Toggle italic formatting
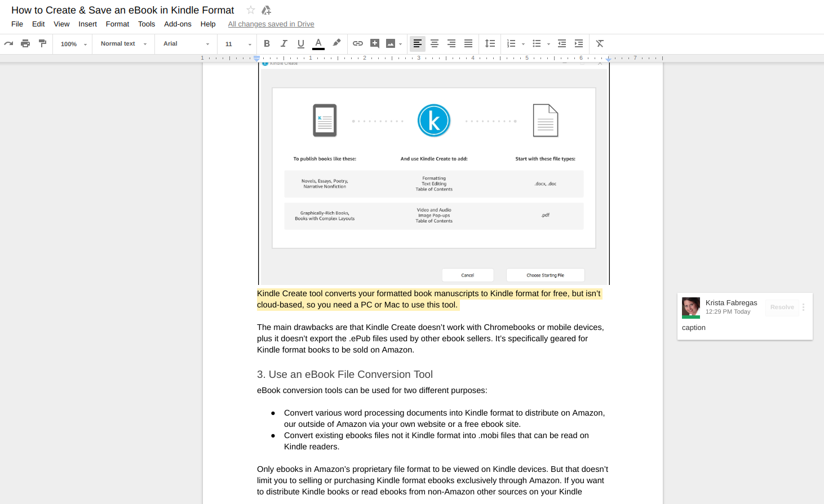 [x=283, y=43]
